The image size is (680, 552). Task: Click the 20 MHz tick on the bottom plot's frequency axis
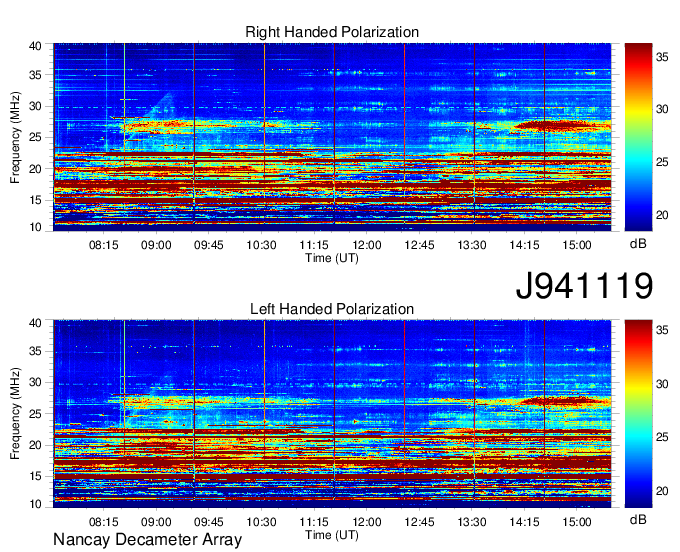35,445
